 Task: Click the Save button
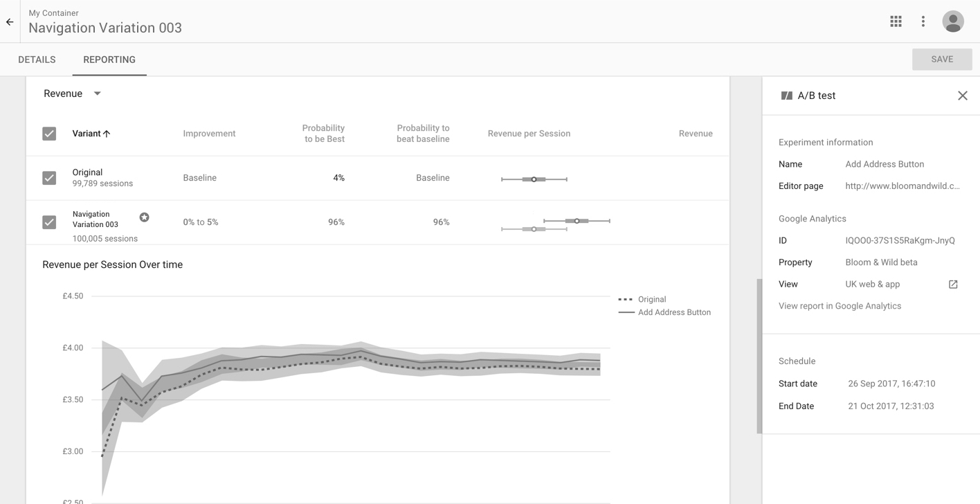click(941, 60)
